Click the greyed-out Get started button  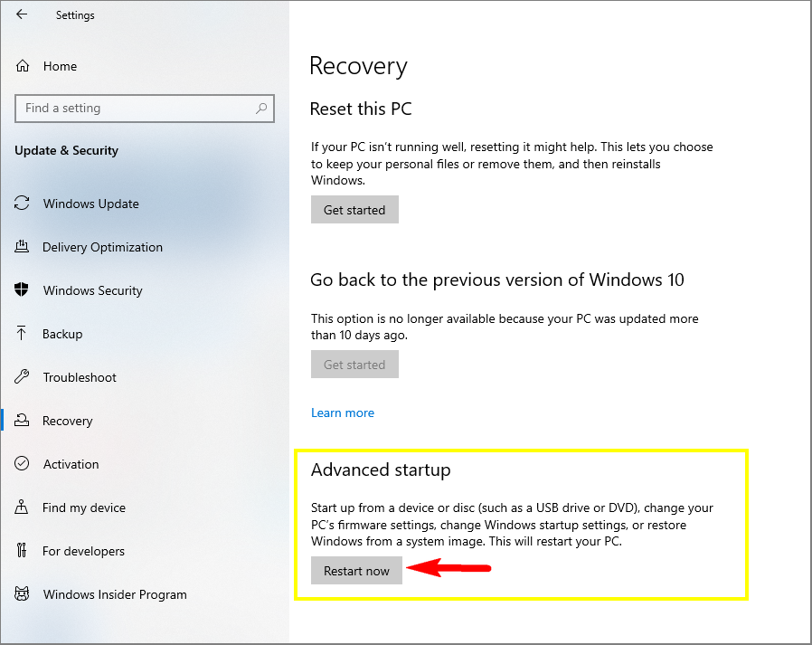[354, 365]
